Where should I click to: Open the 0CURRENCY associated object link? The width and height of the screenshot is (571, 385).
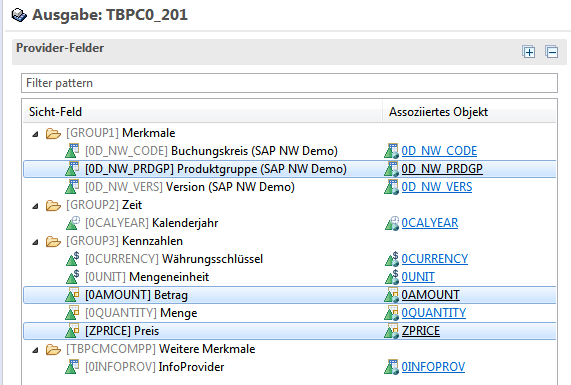435,259
